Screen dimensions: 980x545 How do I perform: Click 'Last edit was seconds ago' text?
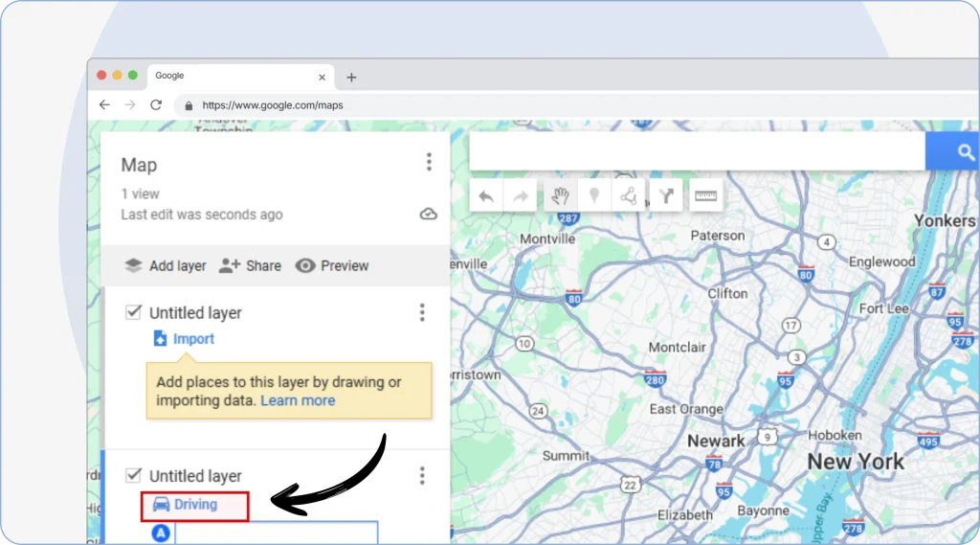[x=201, y=215]
